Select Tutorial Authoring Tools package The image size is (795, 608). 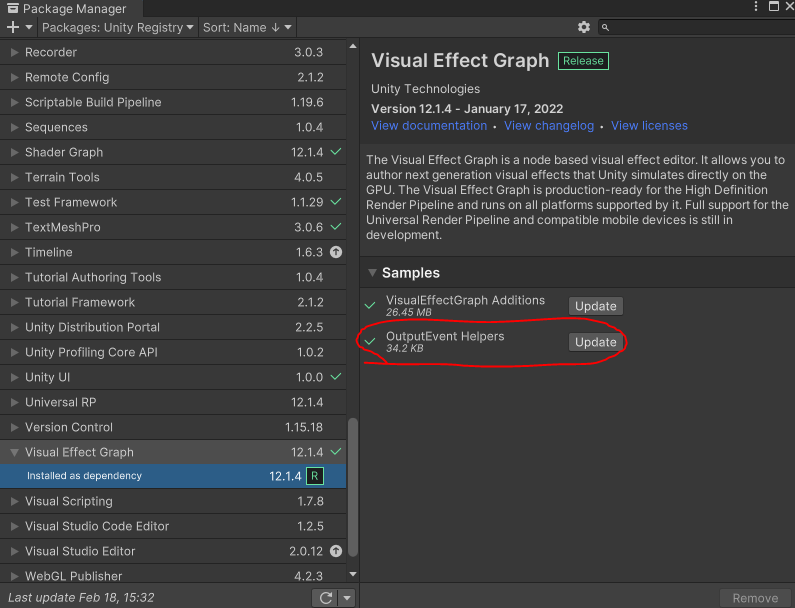[173, 277]
